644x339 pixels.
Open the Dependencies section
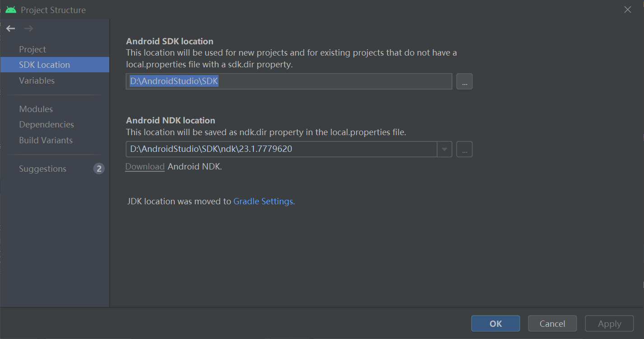46,124
